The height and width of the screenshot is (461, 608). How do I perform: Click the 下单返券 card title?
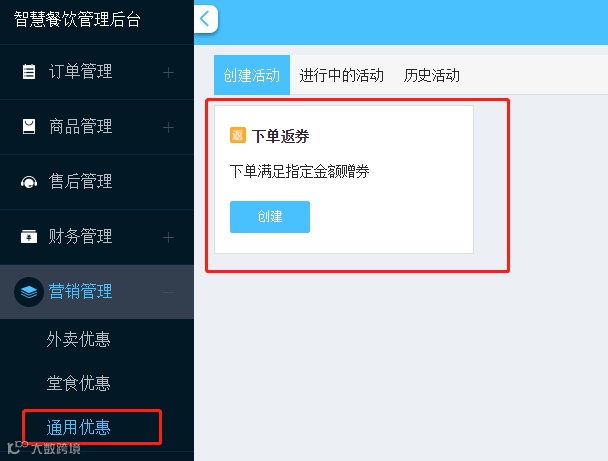click(280, 136)
